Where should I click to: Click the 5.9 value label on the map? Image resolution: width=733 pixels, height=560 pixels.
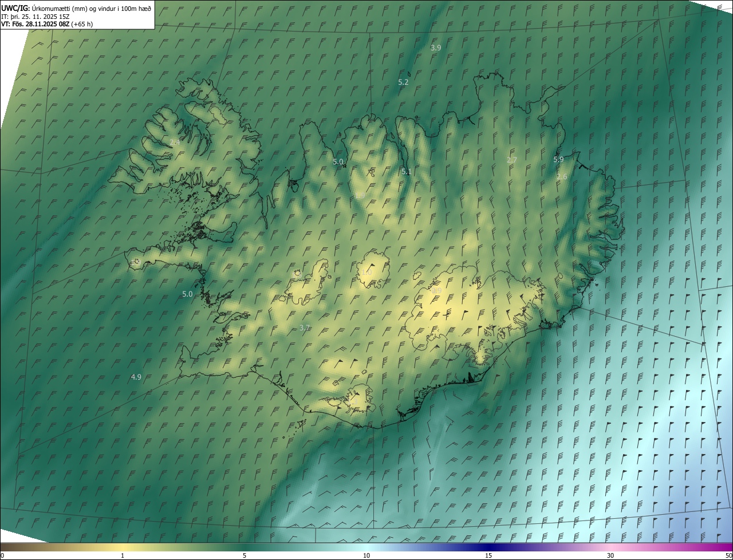click(x=558, y=160)
